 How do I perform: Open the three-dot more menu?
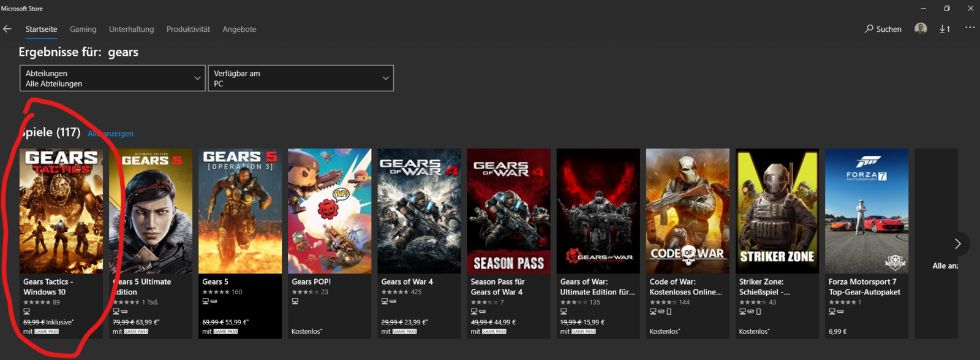coord(970,28)
